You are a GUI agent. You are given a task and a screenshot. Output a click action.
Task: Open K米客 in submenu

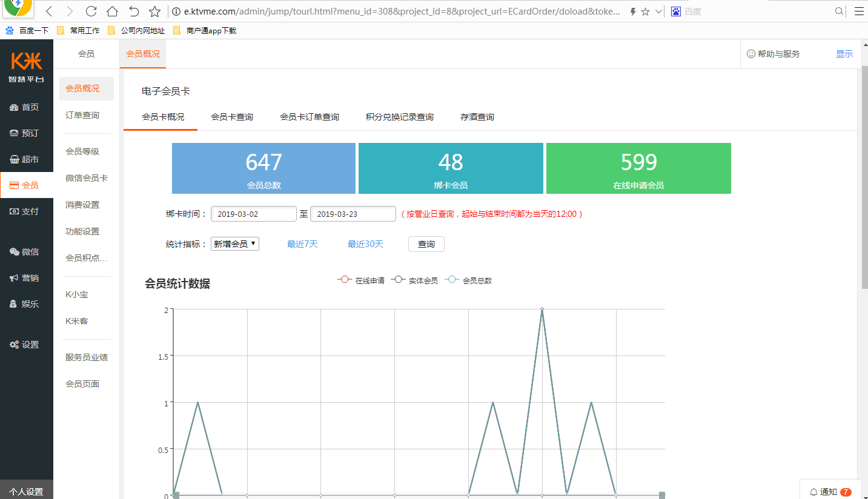coord(77,321)
